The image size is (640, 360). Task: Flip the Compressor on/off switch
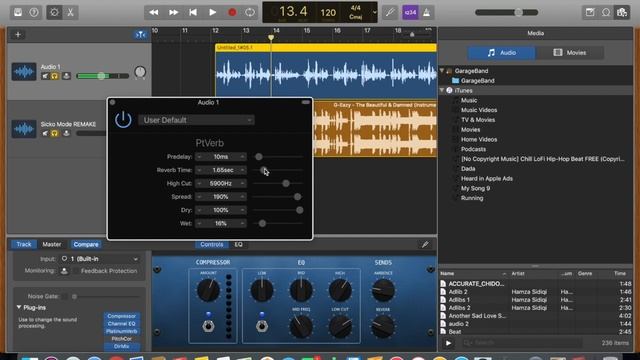tap(208, 326)
